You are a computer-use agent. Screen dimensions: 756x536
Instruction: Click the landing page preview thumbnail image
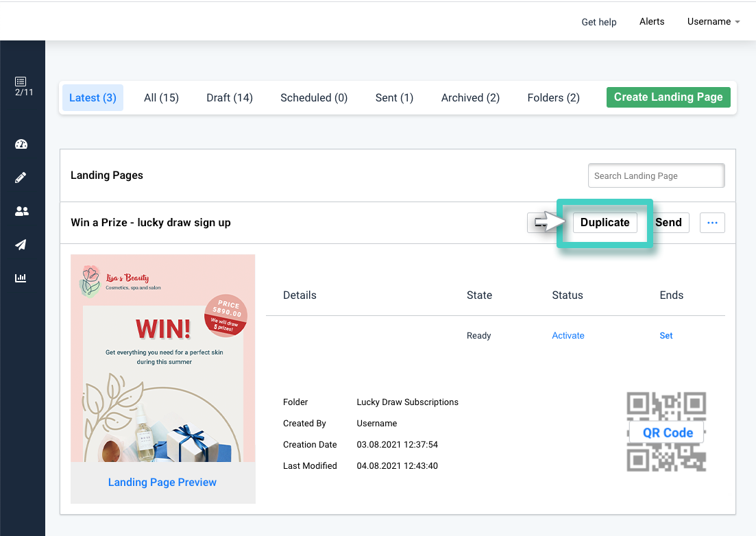163,358
